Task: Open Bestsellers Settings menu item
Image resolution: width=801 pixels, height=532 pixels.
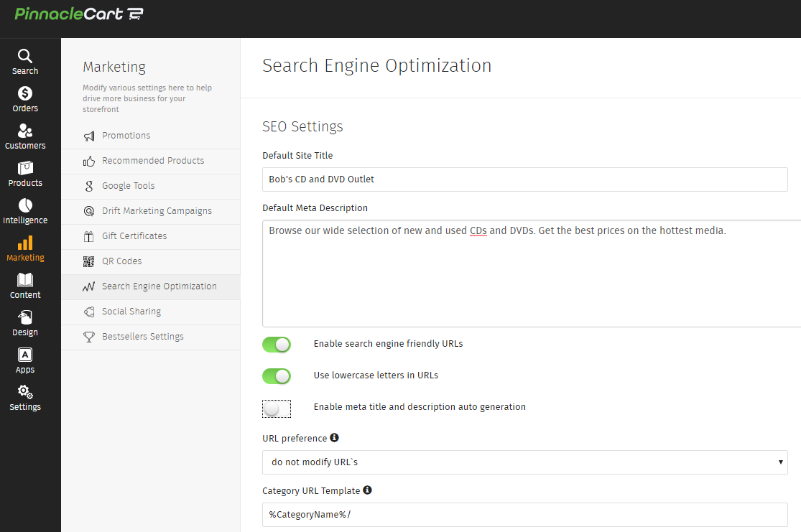Action: (x=151, y=337)
